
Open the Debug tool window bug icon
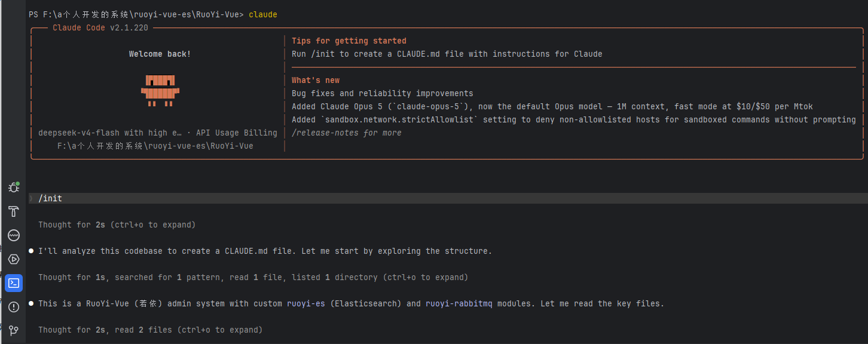point(13,188)
